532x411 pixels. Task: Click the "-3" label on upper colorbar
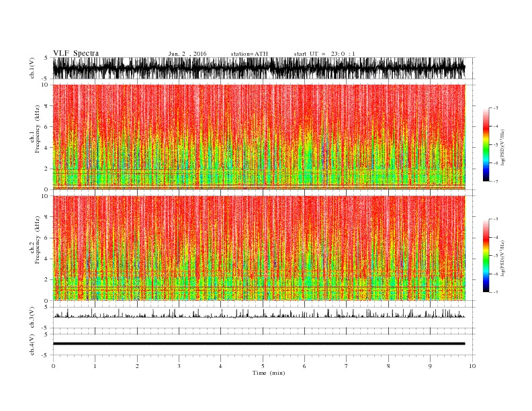click(495, 108)
